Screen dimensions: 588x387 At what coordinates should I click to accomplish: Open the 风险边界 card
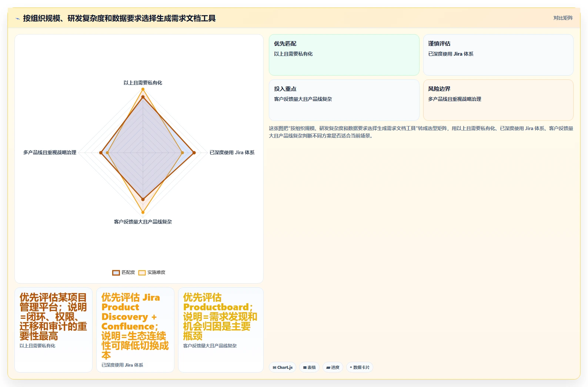click(498, 100)
